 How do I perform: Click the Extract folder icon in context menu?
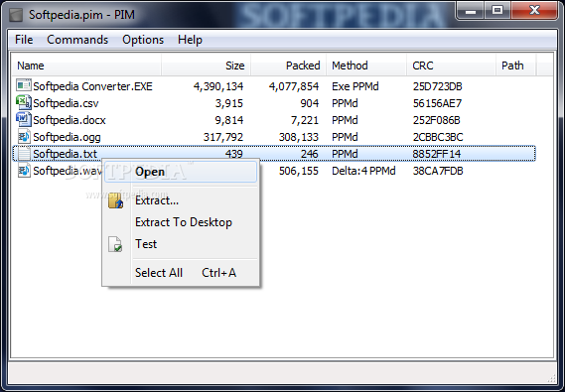coord(115,200)
